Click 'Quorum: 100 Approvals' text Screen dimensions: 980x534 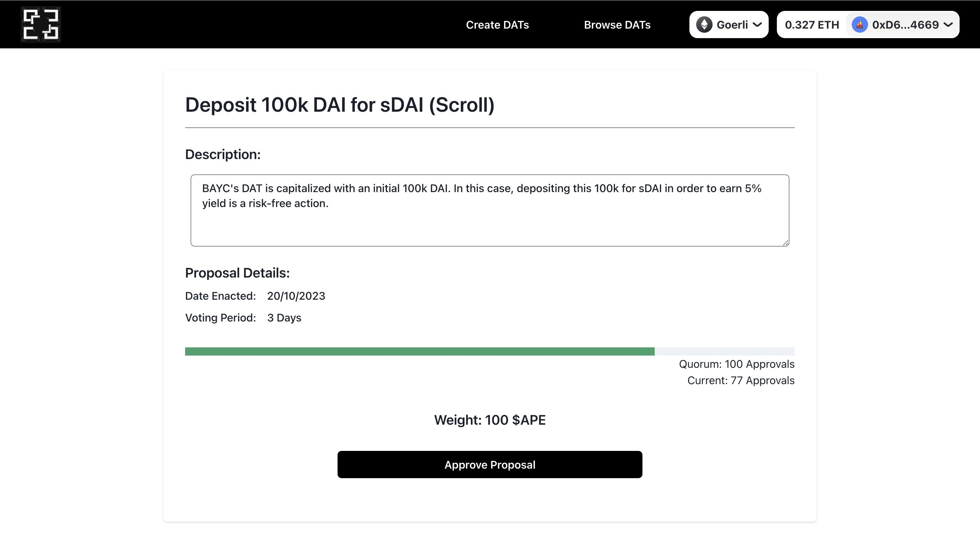(736, 364)
